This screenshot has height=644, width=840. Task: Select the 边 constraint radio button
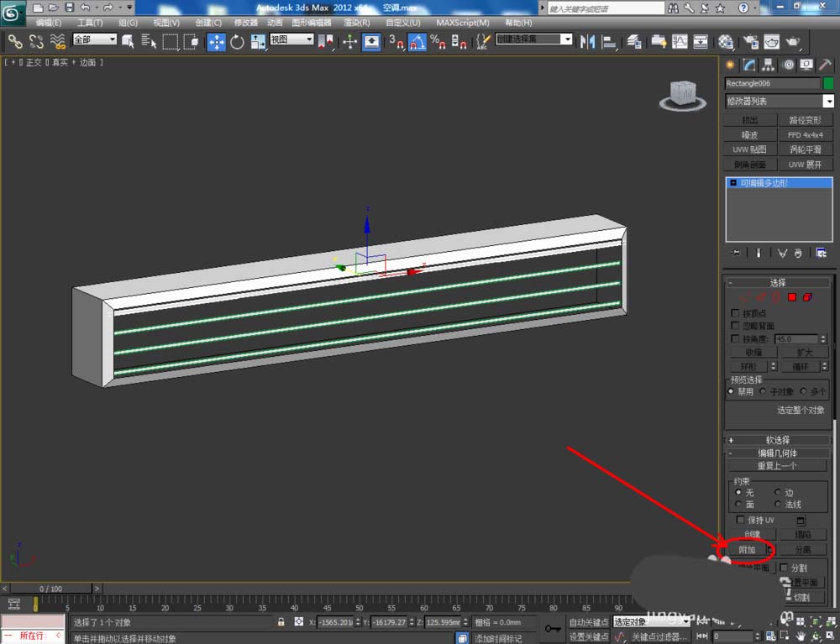click(x=777, y=492)
